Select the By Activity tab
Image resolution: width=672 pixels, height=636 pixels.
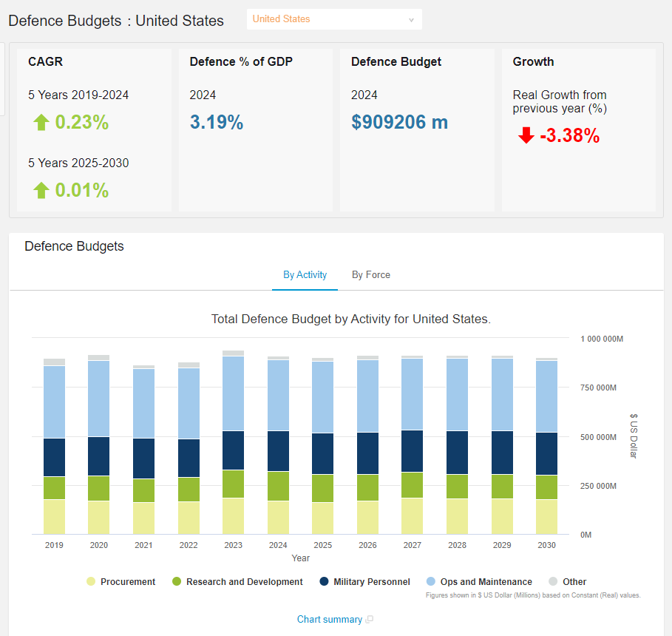pos(305,275)
